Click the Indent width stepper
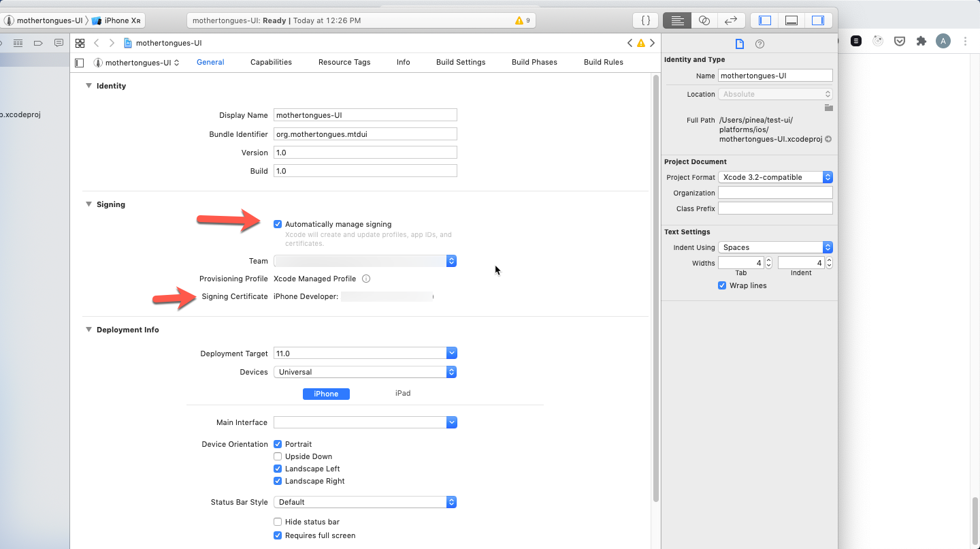 tap(829, 262)
